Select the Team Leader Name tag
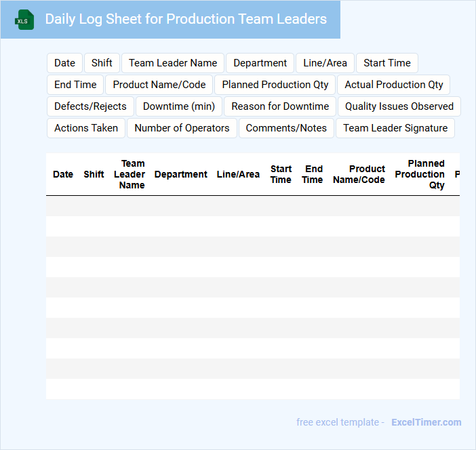 tap(173, 63)
